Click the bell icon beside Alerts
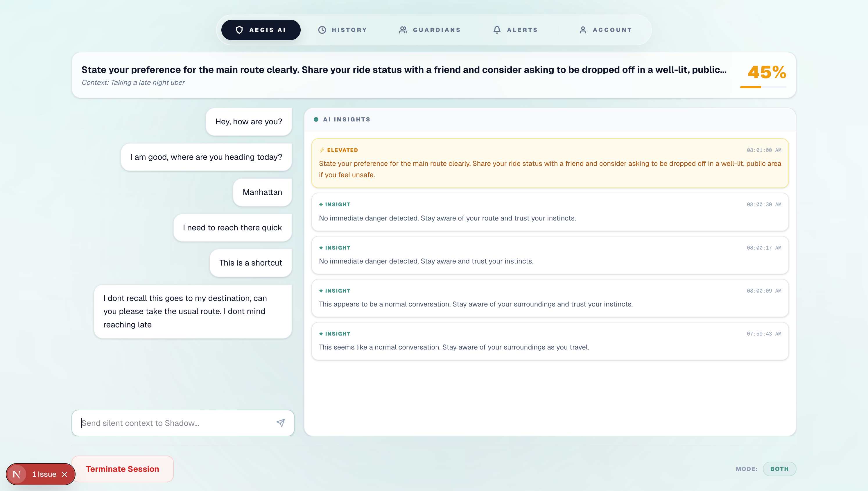 tap(496, 30)
